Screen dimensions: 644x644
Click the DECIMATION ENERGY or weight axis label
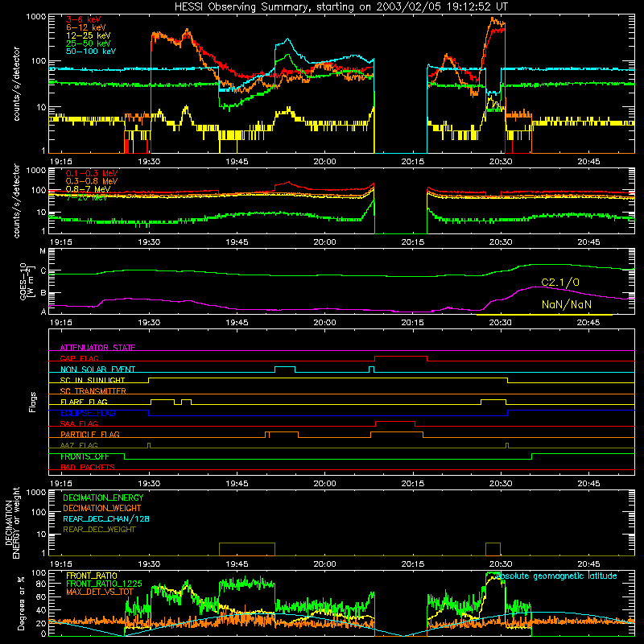point(12,522)
